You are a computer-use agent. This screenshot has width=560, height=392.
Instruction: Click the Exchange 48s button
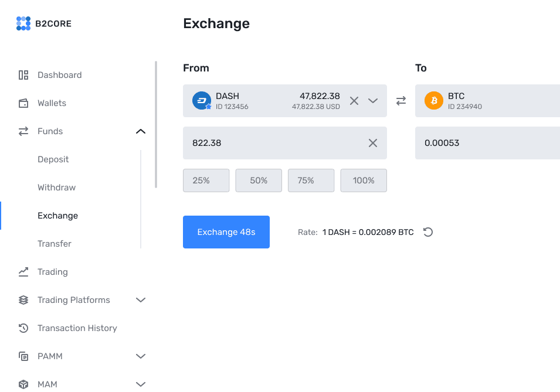coord(226,232)
